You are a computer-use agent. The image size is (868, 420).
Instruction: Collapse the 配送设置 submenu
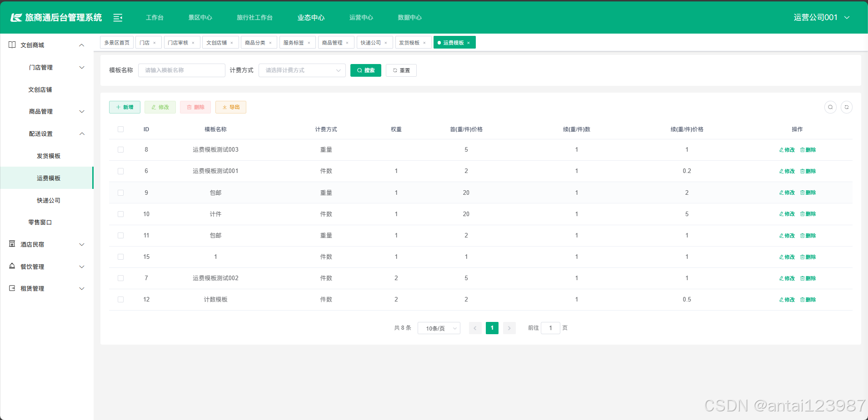(x=82, y=133)
